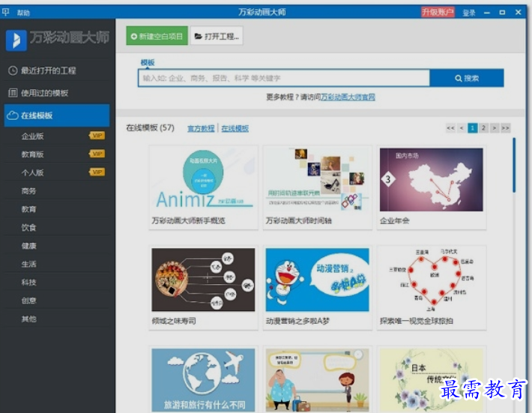The height and width of the screenshot is (413, 532).
Task: Click the 升级账户 button
Action: click(x=438, y=13)
